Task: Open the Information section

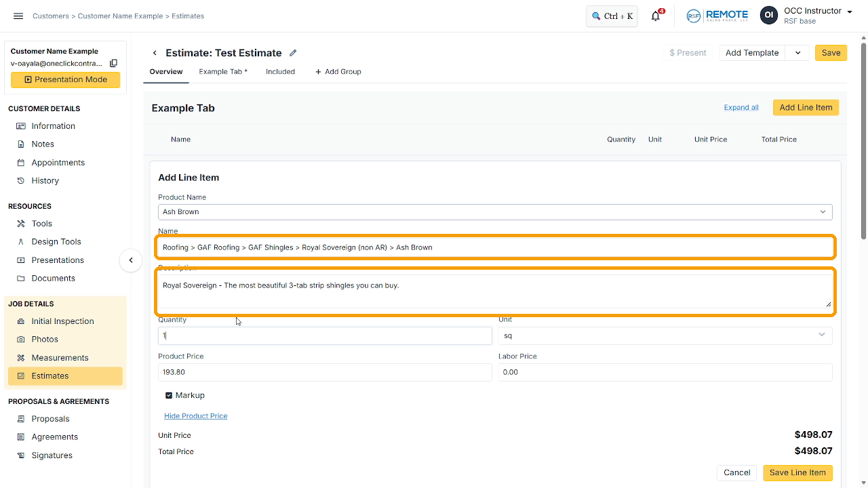Action: click(x=53, y=126)
